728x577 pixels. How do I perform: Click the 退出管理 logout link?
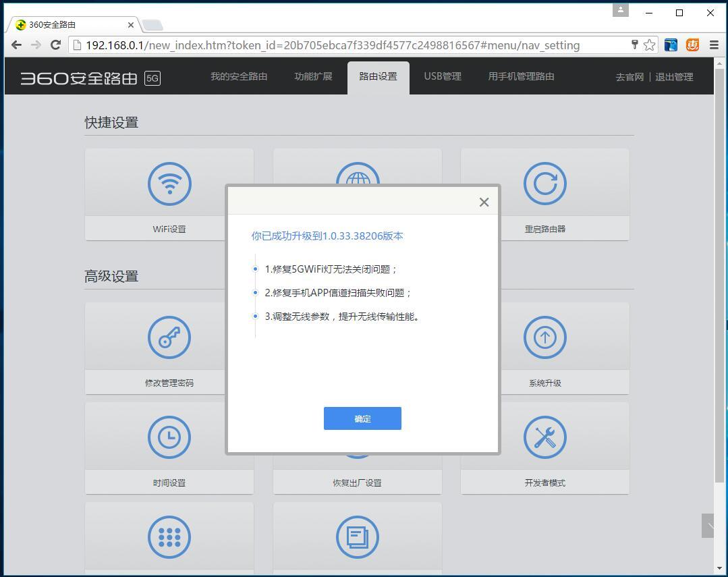tap(673, 77)
